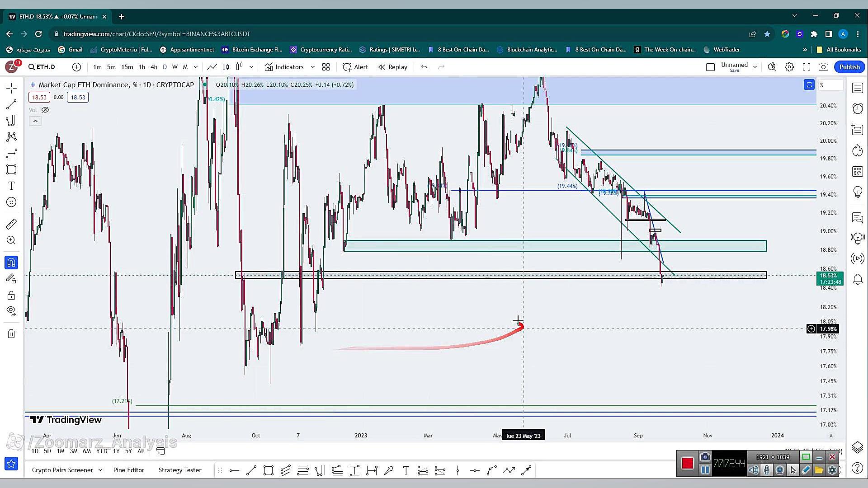Collapse the indicator legend arrow
The image size is (868, 488).
click(35, 121)
